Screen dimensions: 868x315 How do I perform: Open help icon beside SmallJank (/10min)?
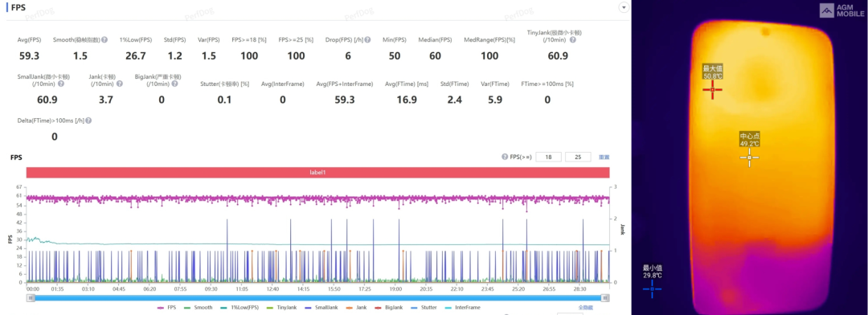click(61, 84)
